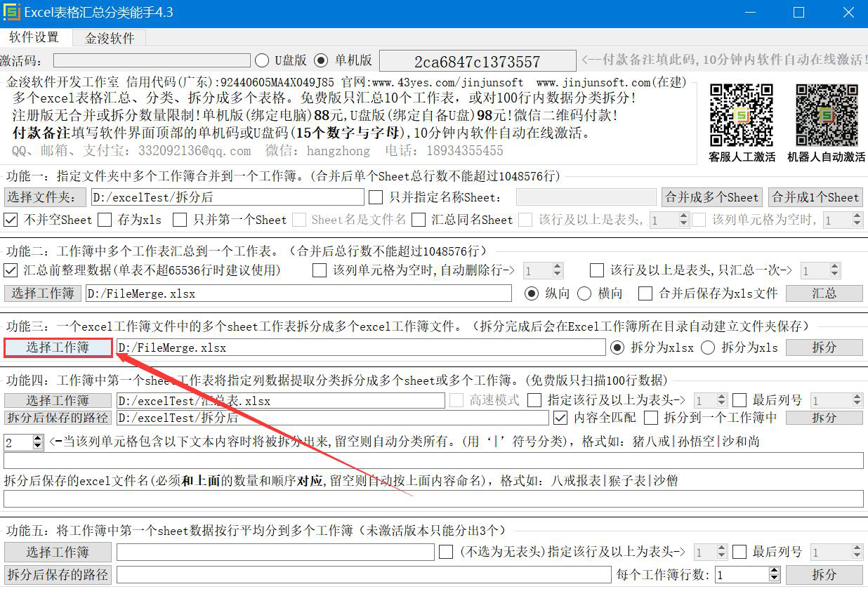The image size is (868, 589).
Task: Click the 机器人自动激活 QR code
Action: pyautogui.click(x=827, y=115)
